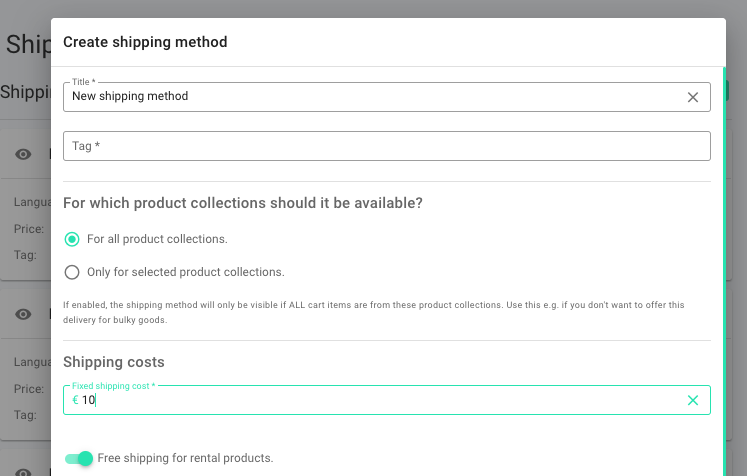Click 'Free shipping for rental products' label text
This screenshot has height=476, width=747.
click(185, 458)
